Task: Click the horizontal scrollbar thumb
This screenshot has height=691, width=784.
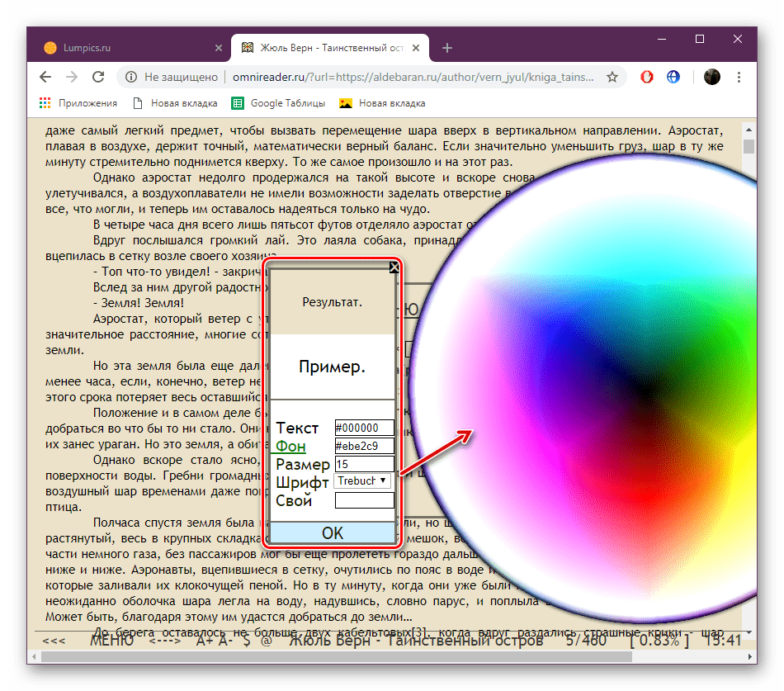Action: coord(337,656)
